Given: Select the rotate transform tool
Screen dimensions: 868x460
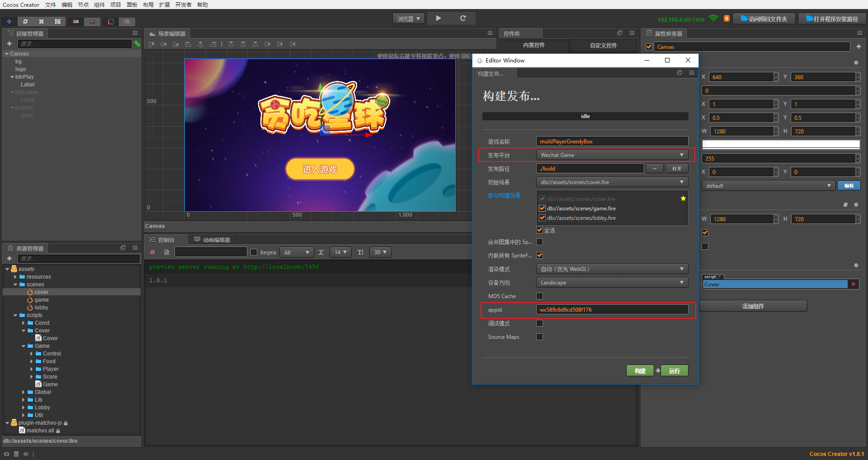Looking at the screenshot, I should [x=25, y=21].
